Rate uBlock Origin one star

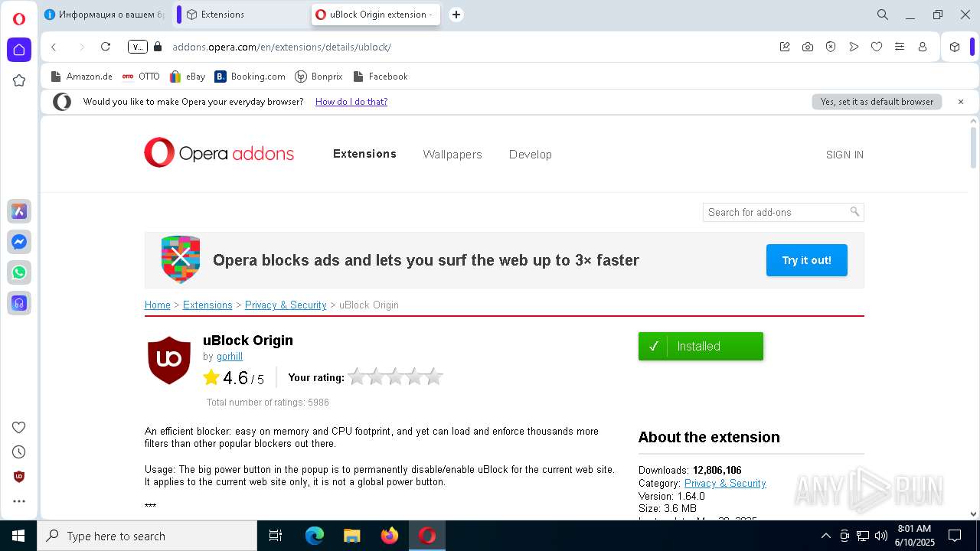pos(357,377)
